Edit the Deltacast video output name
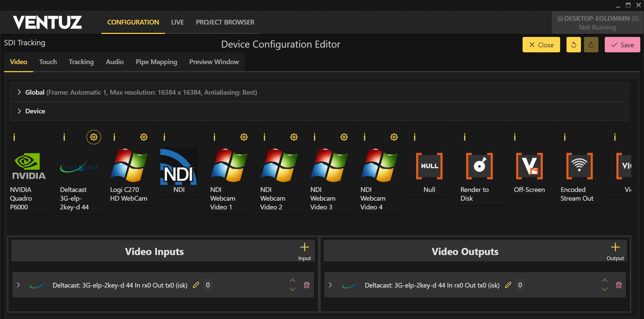The height and width of the screenshot is (319, 644). (x=508, y=285)
